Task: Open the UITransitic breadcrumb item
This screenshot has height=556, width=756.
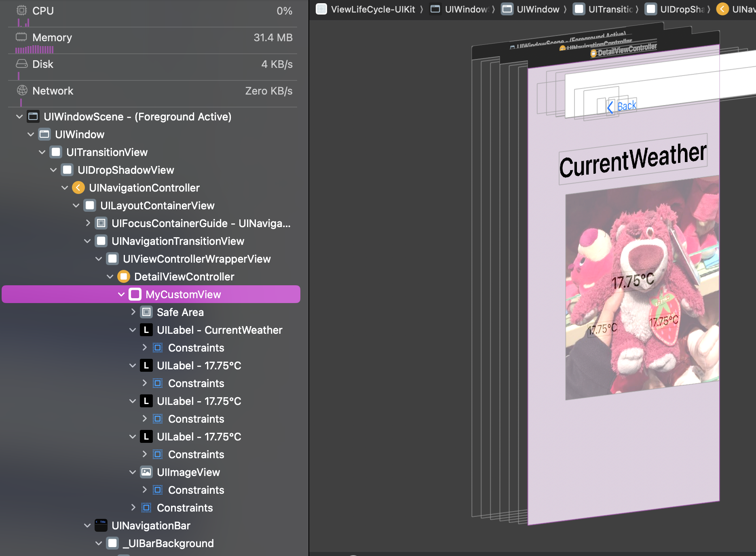Action: (x=604, y=9)
